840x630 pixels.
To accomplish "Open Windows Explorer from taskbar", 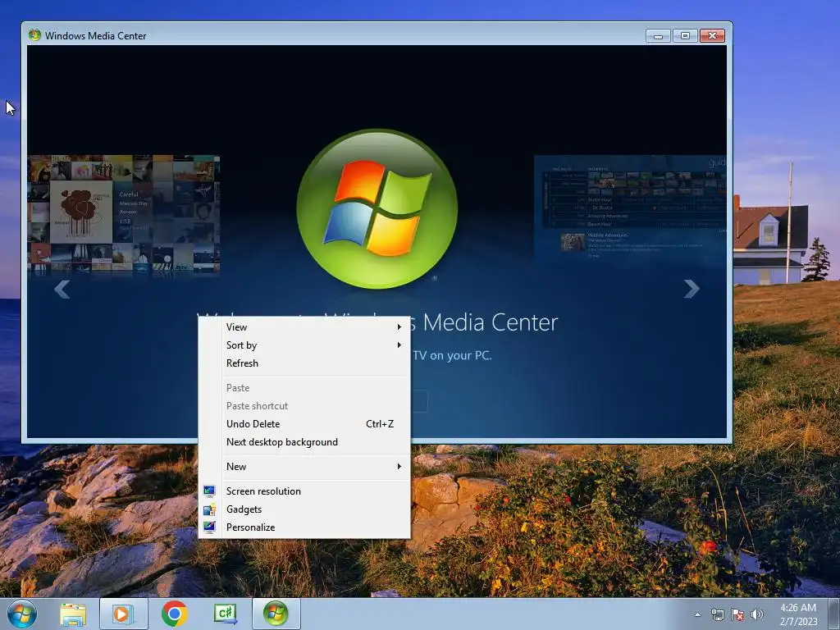I will [x=73, y=614].
